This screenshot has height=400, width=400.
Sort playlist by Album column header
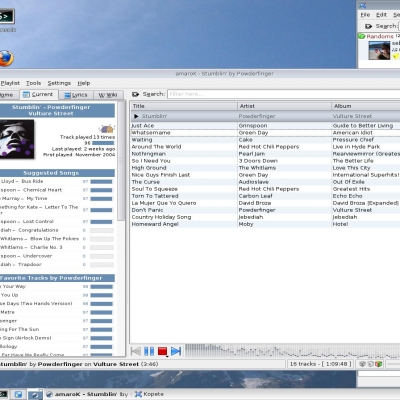point(366,106)
